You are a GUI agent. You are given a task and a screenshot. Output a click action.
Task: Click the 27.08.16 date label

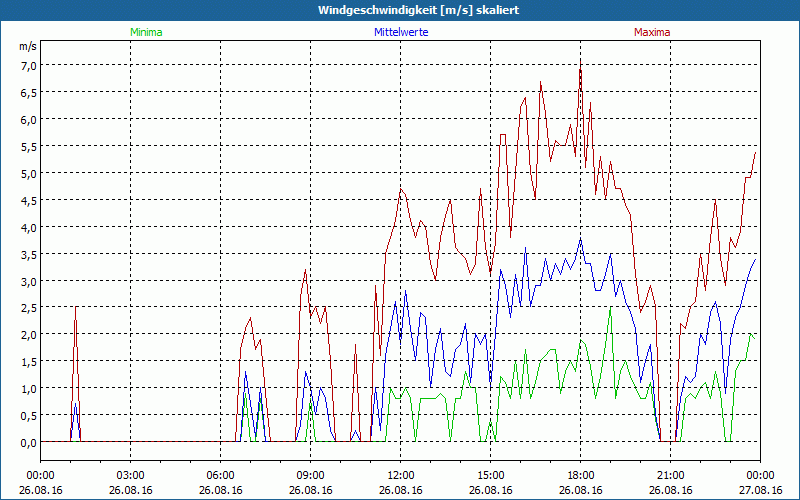pyautogui.click(x=760, y=490)
